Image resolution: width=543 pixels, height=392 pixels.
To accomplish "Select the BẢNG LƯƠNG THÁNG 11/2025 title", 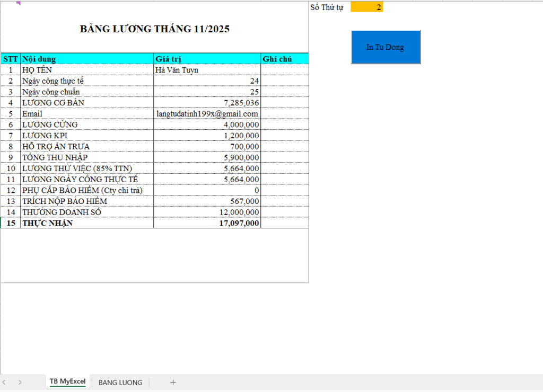I will point(154,29).
